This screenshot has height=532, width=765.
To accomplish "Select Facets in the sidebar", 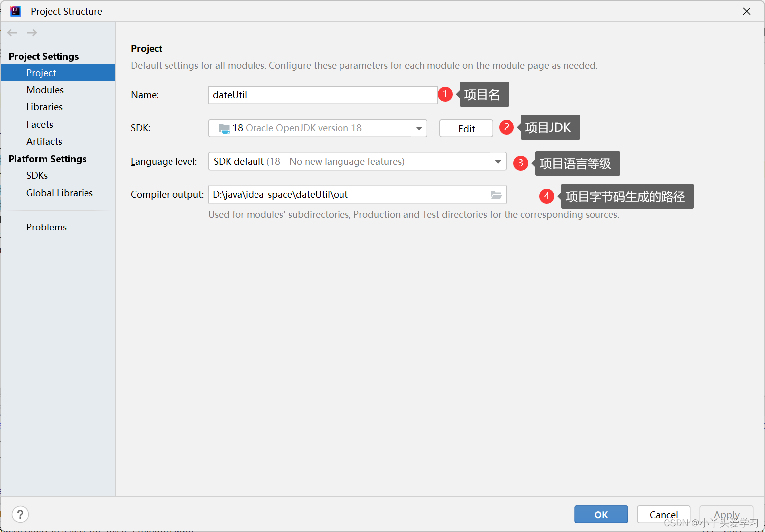I will (40, 124).
